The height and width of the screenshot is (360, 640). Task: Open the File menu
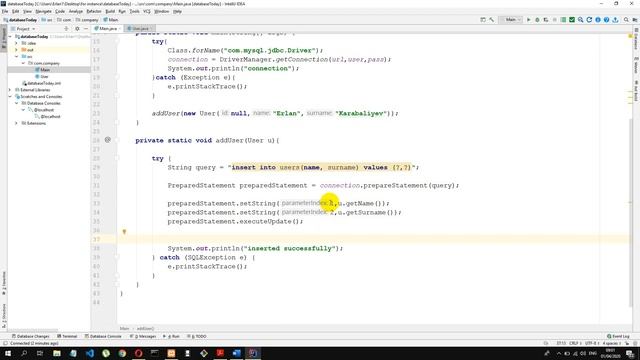click(x=5, y=11)
